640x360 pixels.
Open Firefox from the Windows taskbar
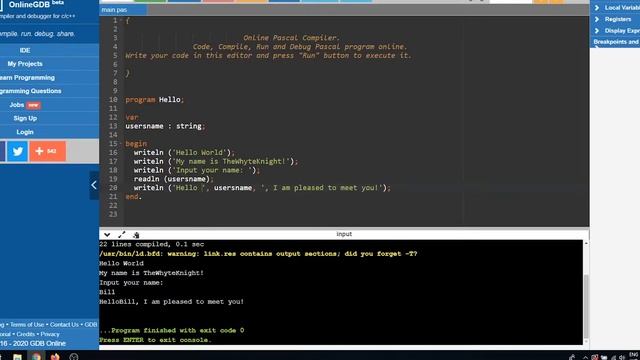[55, 356]
